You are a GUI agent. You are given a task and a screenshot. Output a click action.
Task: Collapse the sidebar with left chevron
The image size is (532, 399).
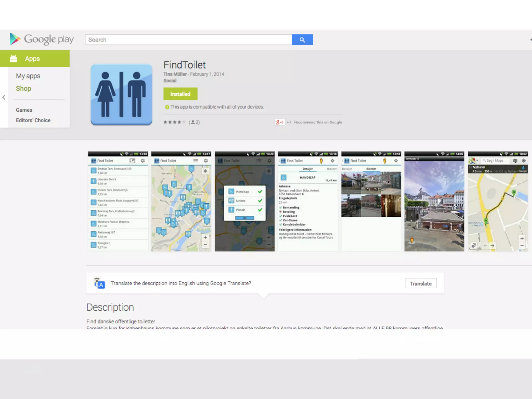coord(4,97)
